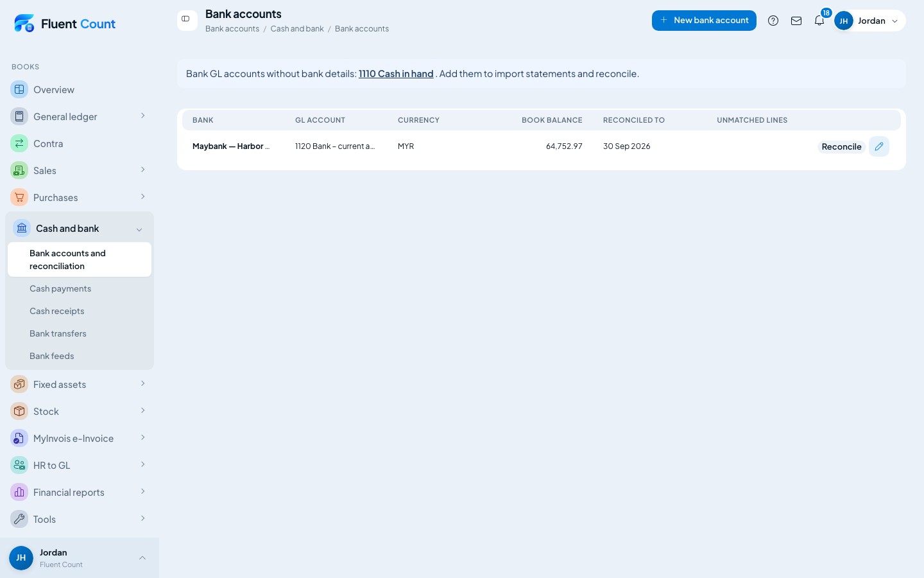Click the Financial reports chart icon
924x578 pixels.
[19, 492]
